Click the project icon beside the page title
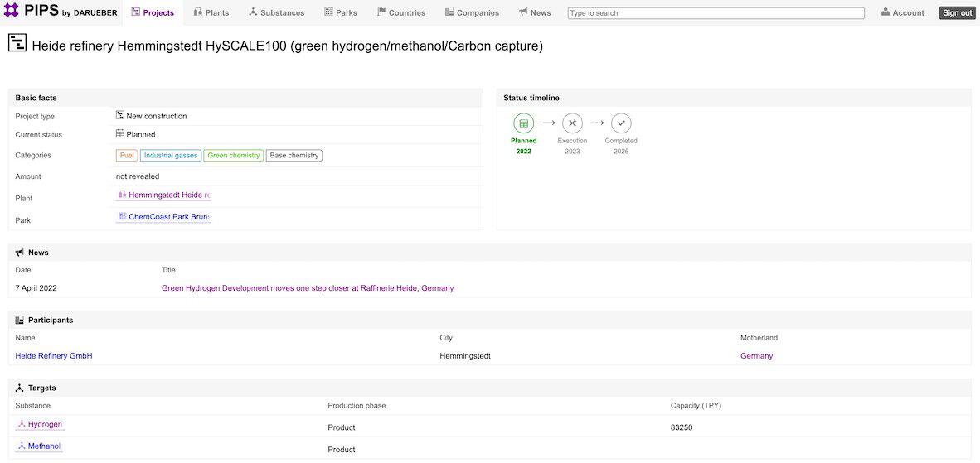 [17, 43]
